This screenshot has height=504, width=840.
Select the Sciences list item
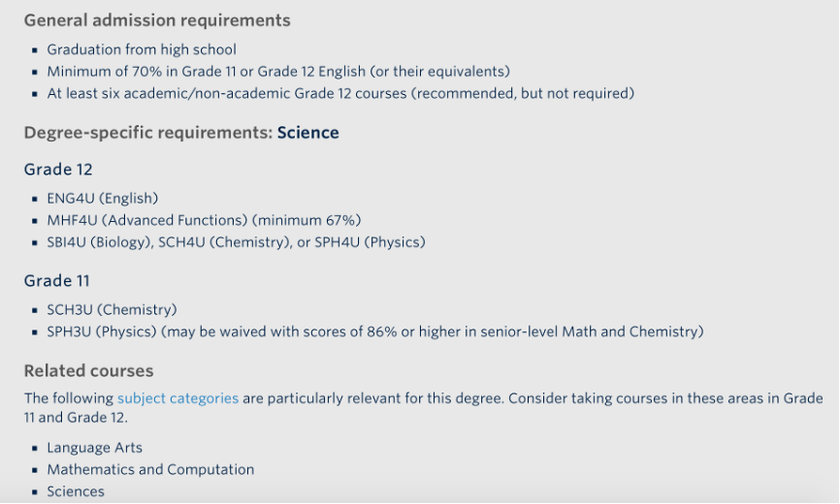click(x=76, y=491)
